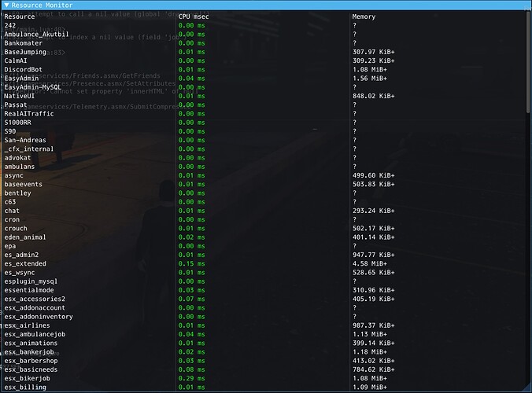Select the bentley resource name

(17, 193)
